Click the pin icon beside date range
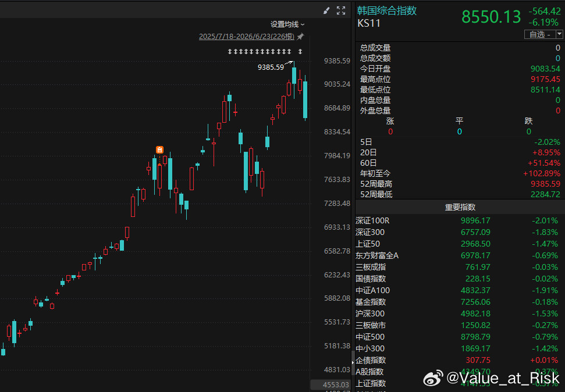Screen dimensions: 565x392 [x=300, y=37]
